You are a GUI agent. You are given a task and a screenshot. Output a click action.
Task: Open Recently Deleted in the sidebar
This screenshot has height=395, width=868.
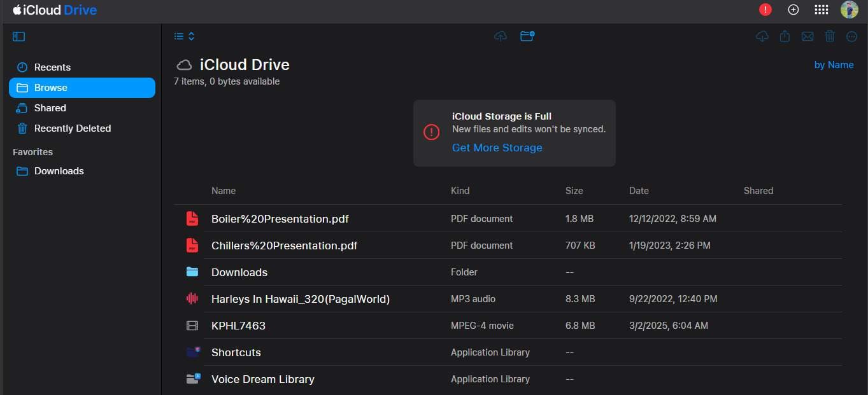[82, 128]
